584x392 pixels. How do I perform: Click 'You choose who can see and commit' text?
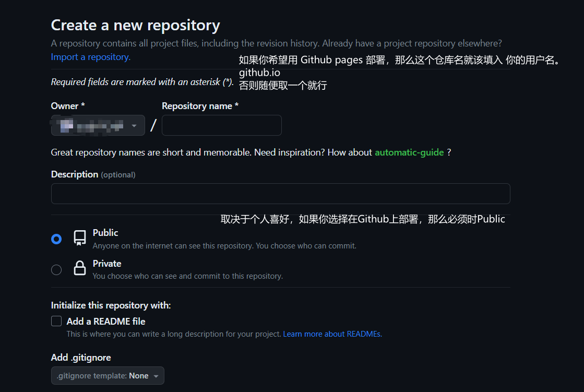point(188,276)
